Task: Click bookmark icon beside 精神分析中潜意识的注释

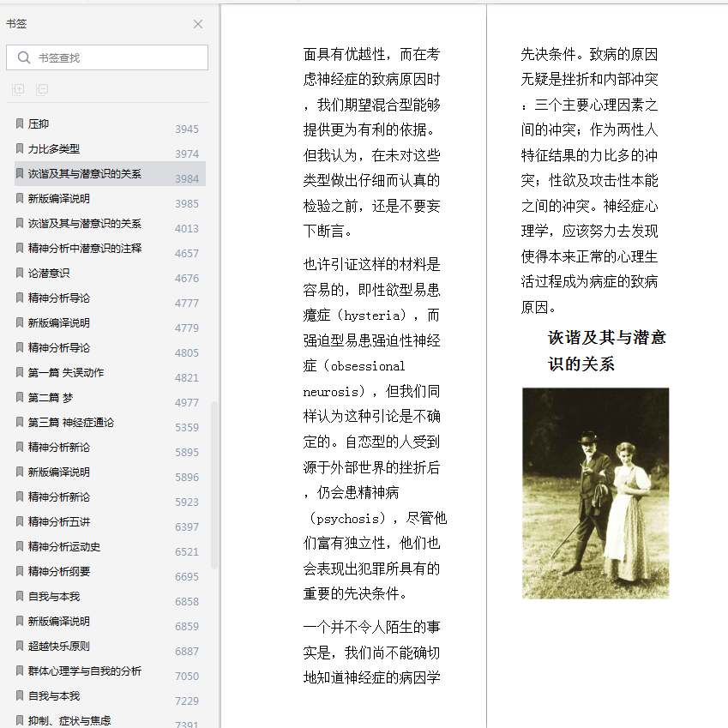Action: 20,248
